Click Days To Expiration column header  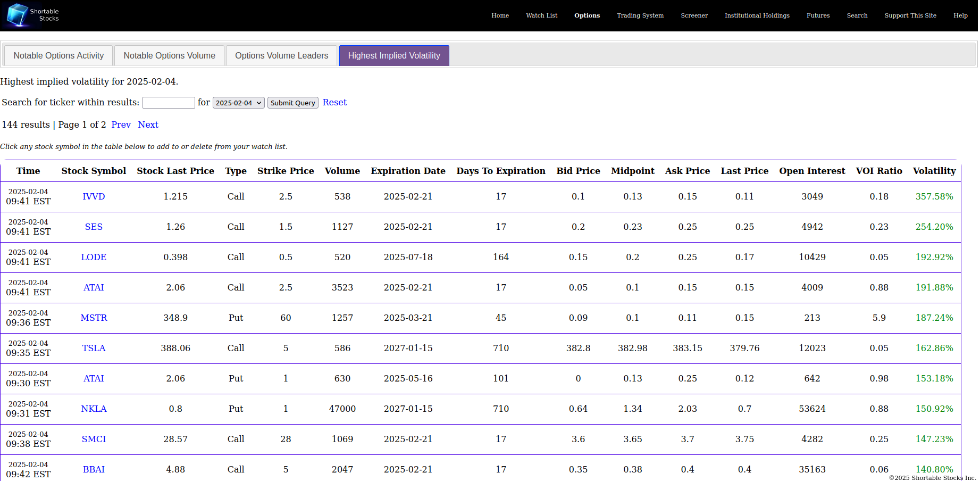pos(501,171)
